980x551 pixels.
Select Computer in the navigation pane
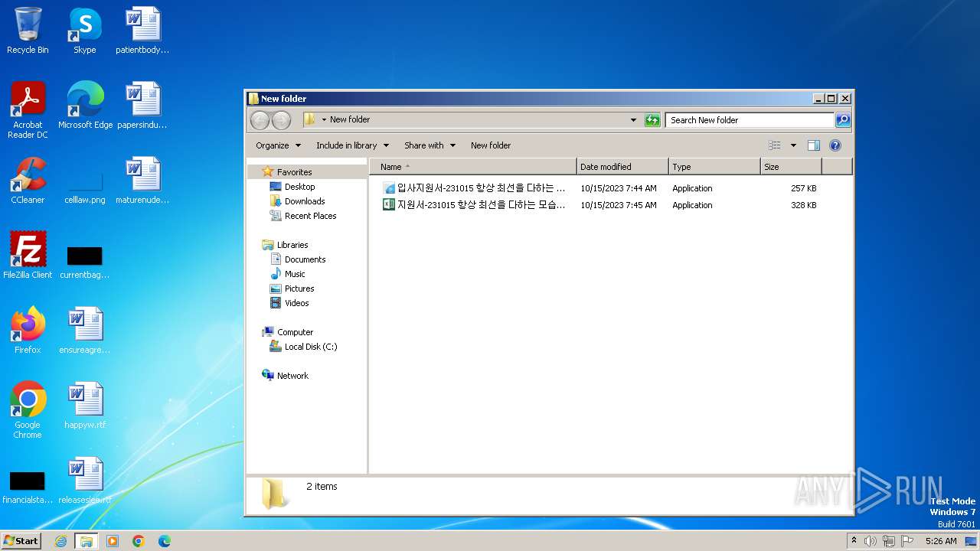tap(295, 332)
